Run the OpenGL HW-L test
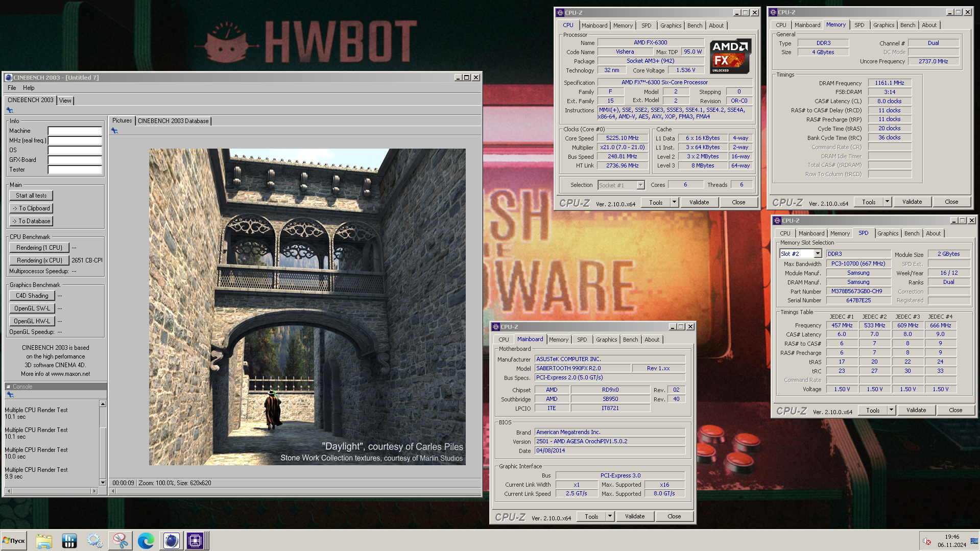This screenshot has width=980, height=551. click(32, 321)
